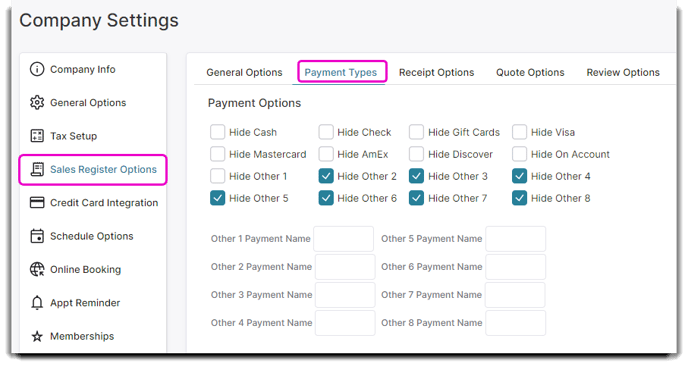Screen dimensions: 688x376
Task: Tick the Hide AmEx checkbox
Action: [x=326, y=154]
